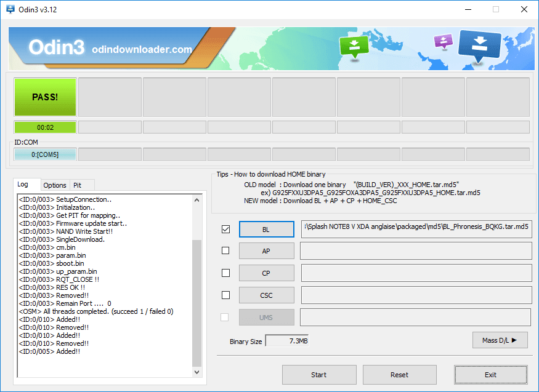
Task: Select log line '<ID:0/005> Added!!'
Action: click(49, 351)
